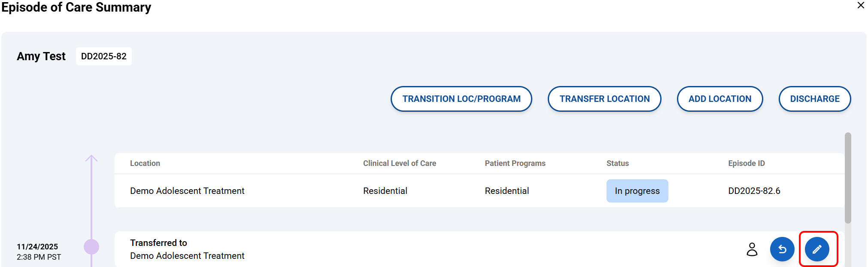Click the purple timeline marker circle
868x267 pixels.
(x=91, y=247)
